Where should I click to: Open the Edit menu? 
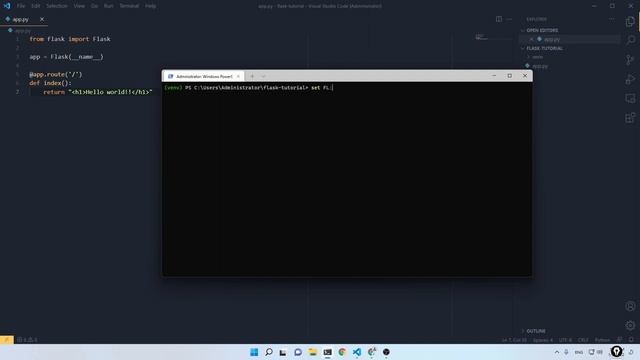coord(36,6)
